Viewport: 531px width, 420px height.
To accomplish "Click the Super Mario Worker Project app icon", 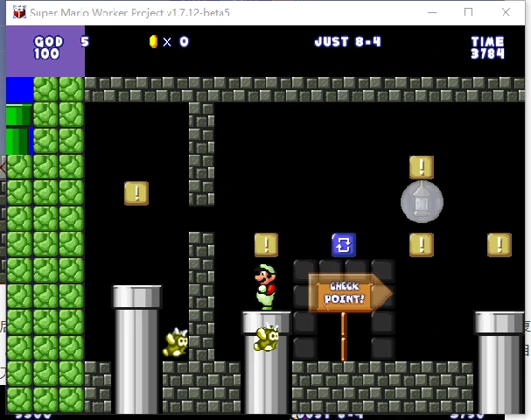I will coord(19,12).
